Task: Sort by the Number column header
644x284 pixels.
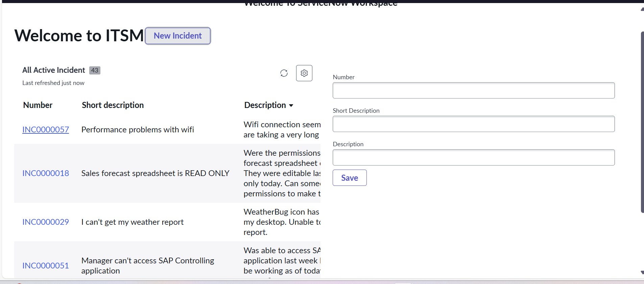Action: click(38, 105)
